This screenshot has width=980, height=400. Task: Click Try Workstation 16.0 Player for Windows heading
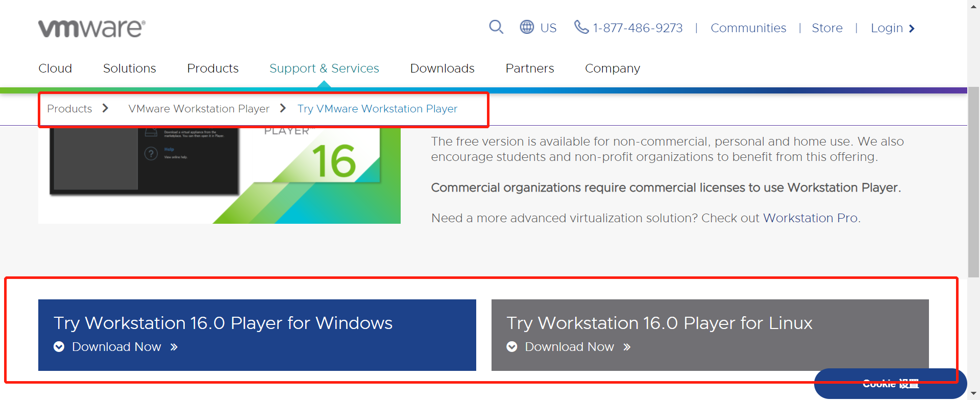point(223,323)
